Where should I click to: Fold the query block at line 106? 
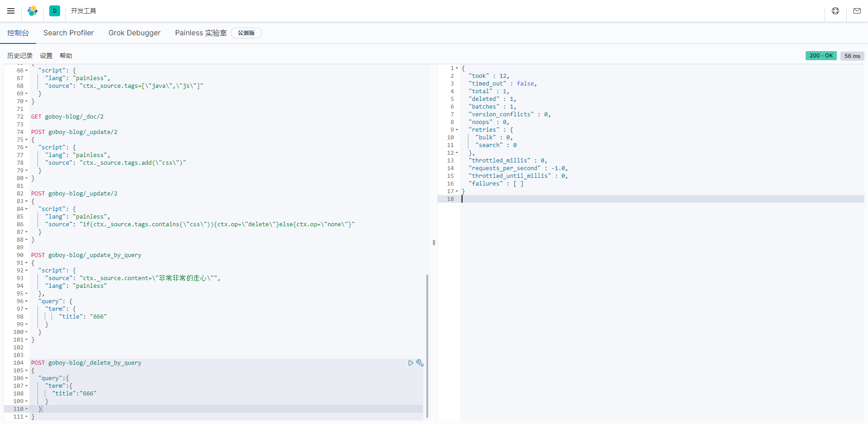click(x=26, y=378)
